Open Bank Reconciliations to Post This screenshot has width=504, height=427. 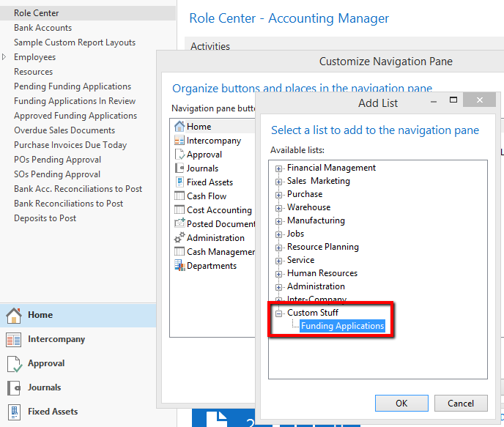[x=68, y=204]
